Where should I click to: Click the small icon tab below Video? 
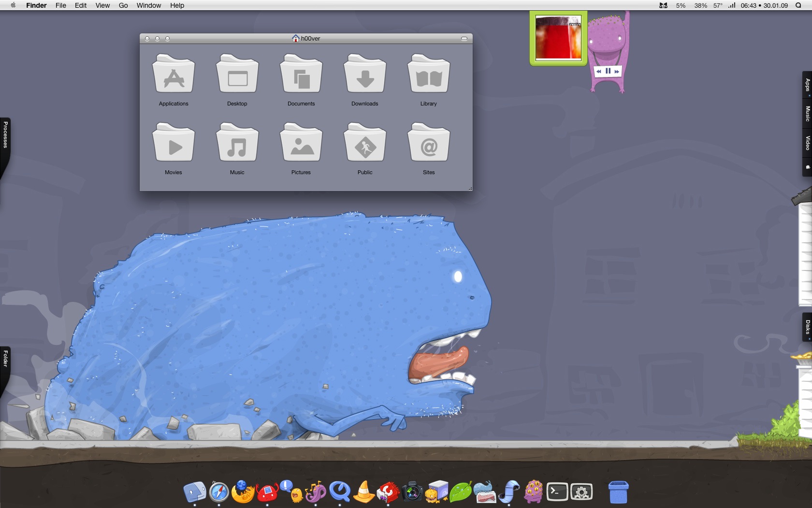point(807,167)
